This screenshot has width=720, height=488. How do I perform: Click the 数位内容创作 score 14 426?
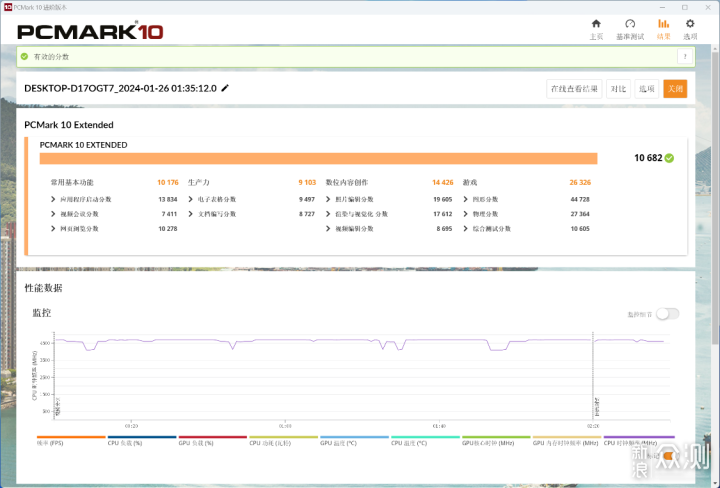443,182
